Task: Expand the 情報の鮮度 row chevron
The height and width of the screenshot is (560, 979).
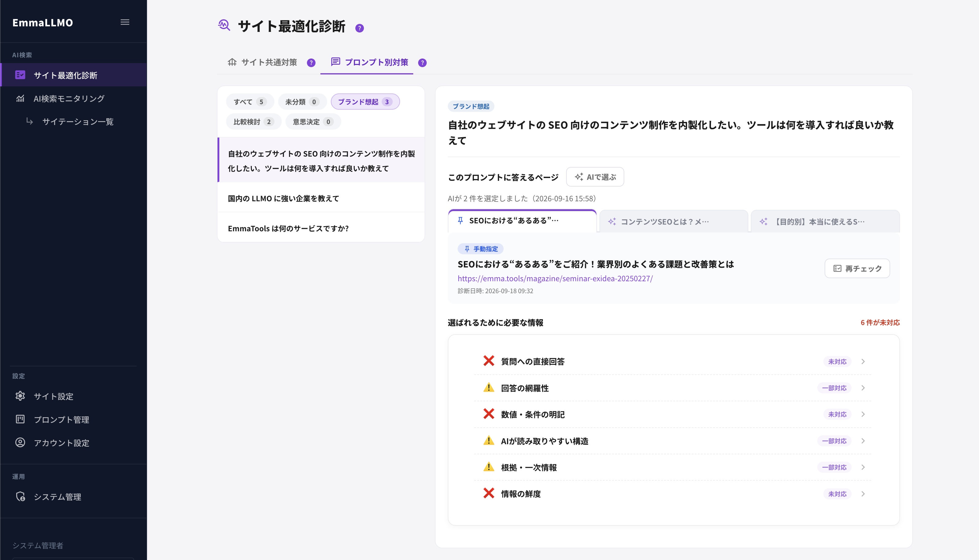Action: click(x=863, y=494)
